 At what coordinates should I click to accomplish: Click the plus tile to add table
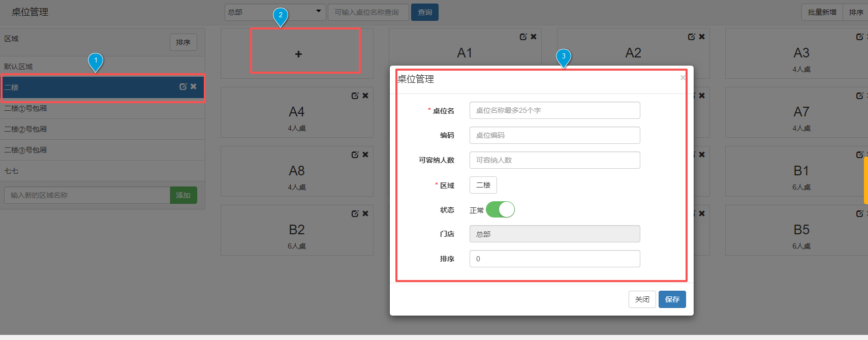pyautogui.click(x=298, y=54)
